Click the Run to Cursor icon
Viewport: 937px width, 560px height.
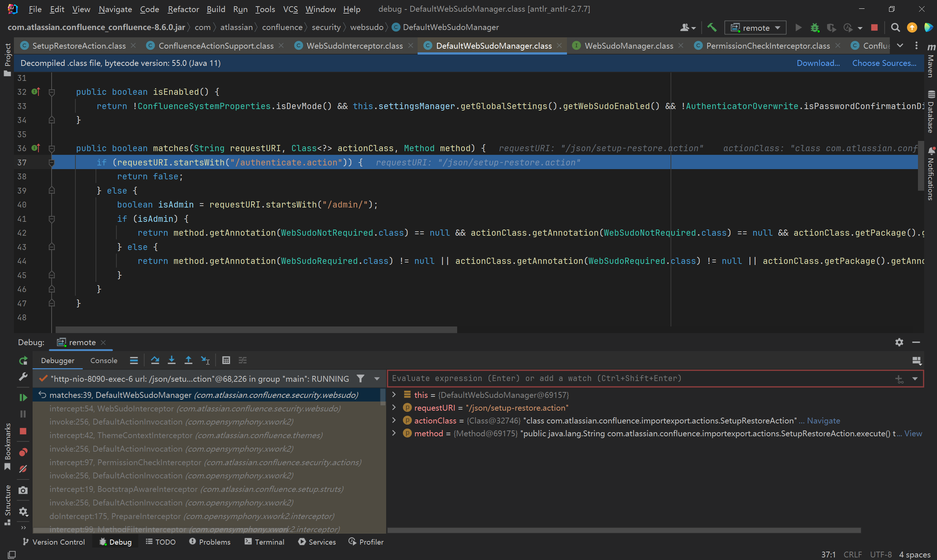pyautogui.click(x=205, y=361)
